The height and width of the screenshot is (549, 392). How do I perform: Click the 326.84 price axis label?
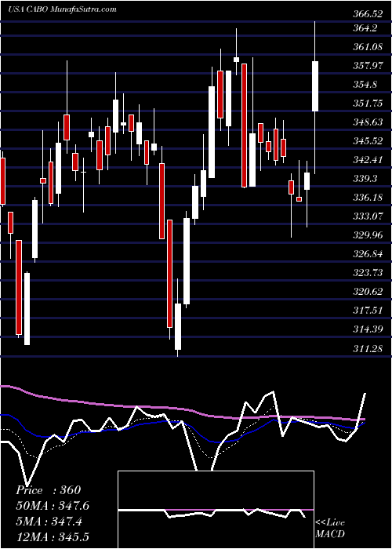click(368, 254)
